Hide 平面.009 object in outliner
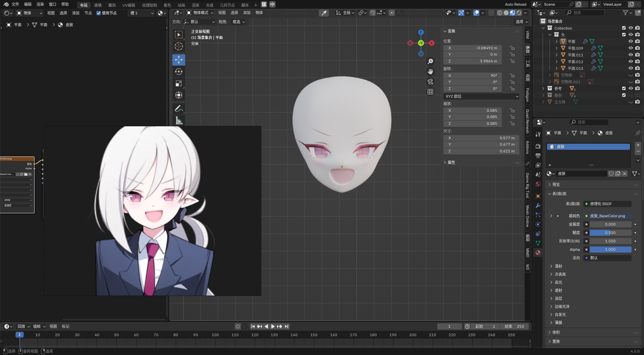This screenshot has height=355, width=644. point(631,48)
